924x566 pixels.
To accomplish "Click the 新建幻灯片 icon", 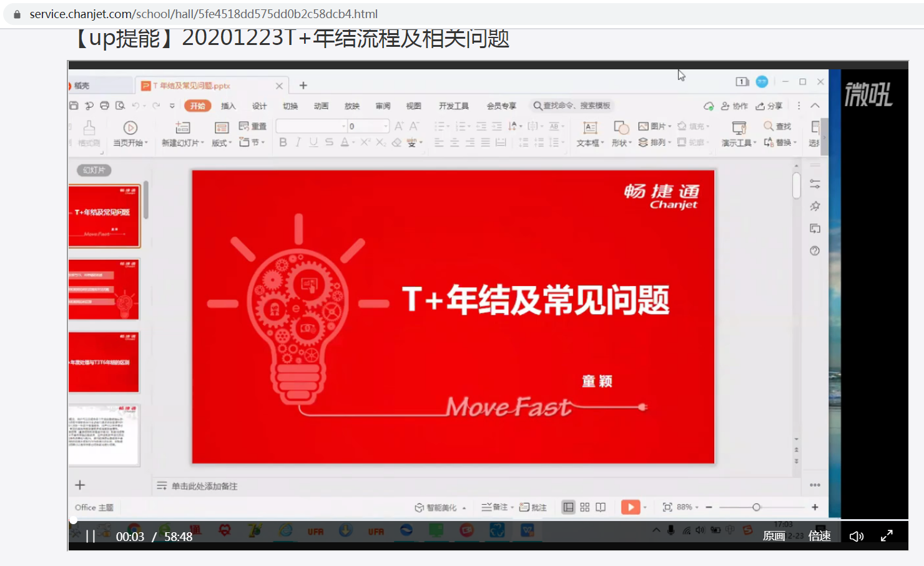I will pos(183,127).
